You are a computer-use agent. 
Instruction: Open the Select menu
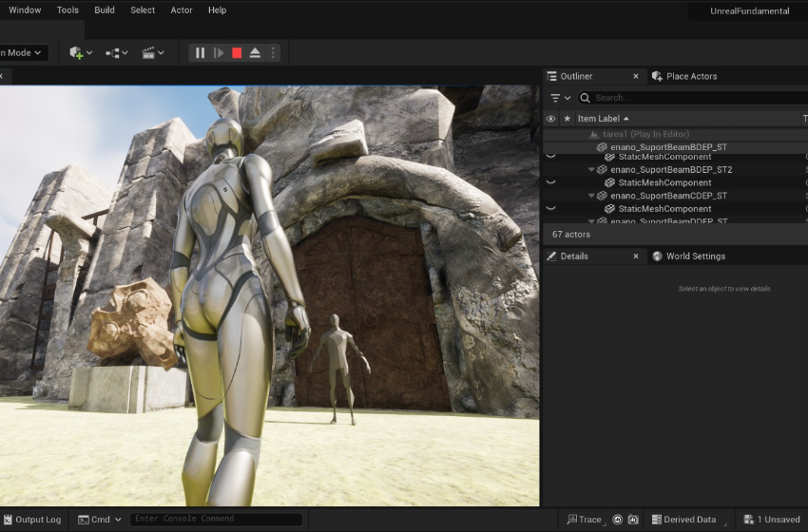pos(143,9)
